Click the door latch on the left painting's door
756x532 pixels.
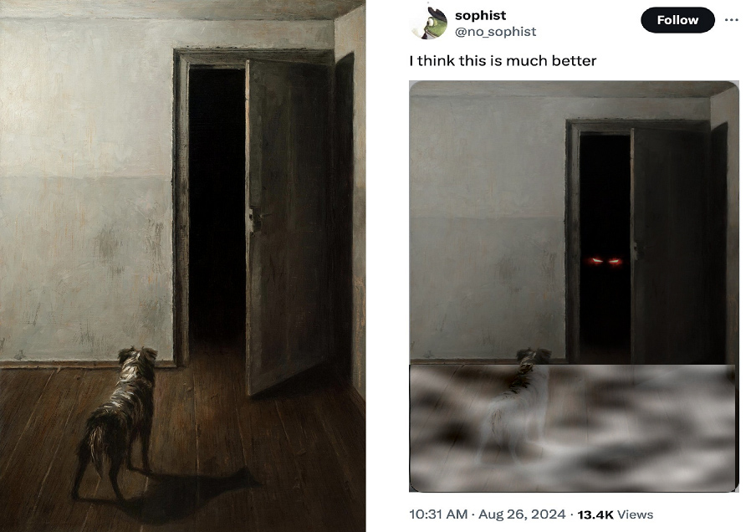[254, 217]
